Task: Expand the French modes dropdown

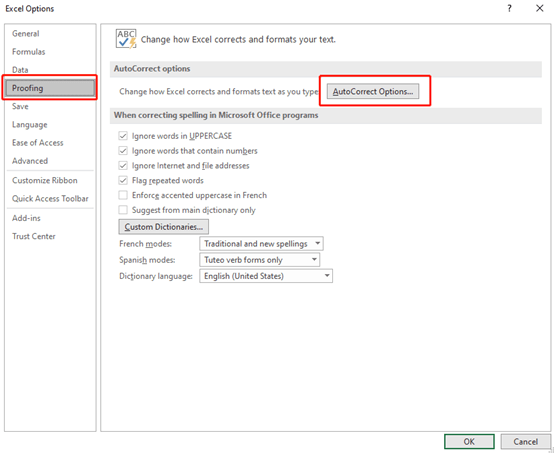Action: (x=261, y=243)
